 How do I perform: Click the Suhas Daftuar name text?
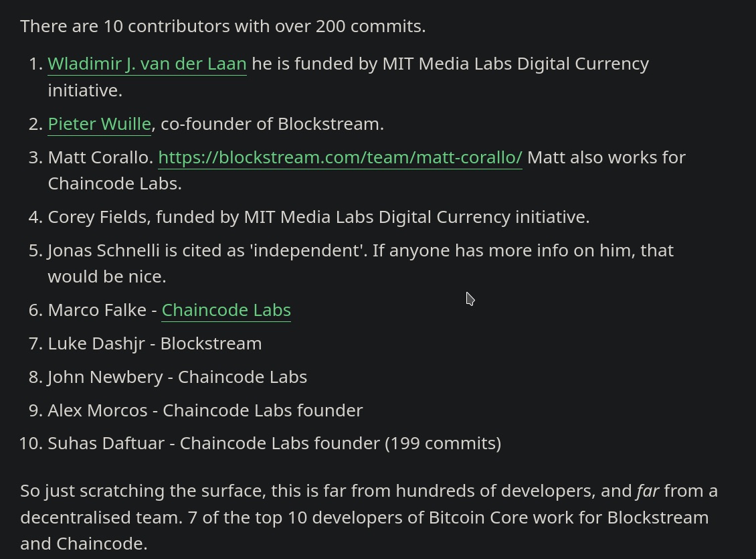106,443
